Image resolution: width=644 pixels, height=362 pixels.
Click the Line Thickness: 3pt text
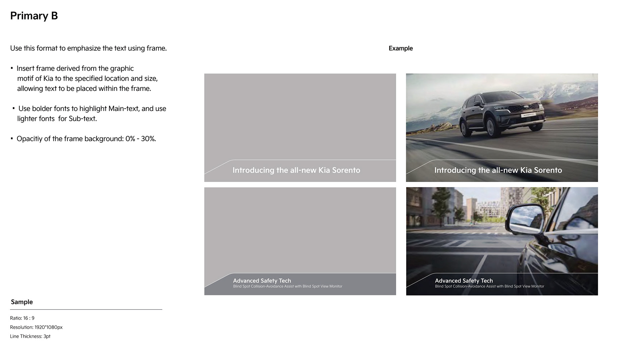click(30, 336)
